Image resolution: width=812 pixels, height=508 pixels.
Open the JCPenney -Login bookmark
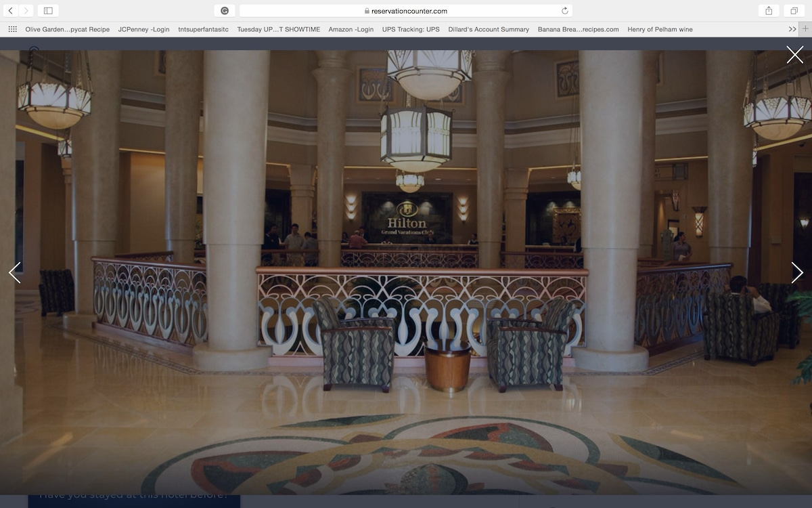click(143, 29)
